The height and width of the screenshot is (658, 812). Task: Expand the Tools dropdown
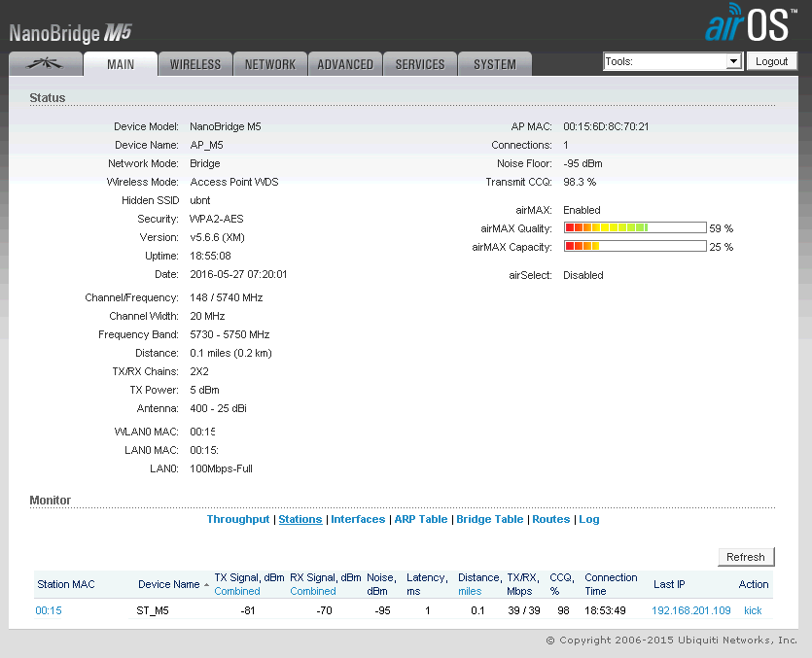(x=673, y=61)
